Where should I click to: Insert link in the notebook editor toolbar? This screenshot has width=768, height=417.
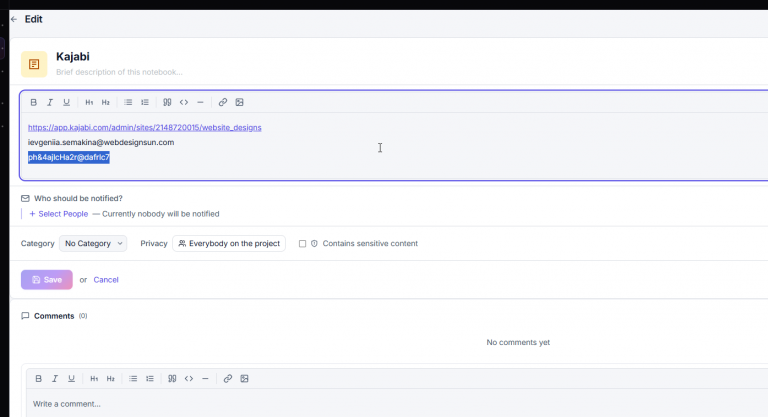point(223,102)
